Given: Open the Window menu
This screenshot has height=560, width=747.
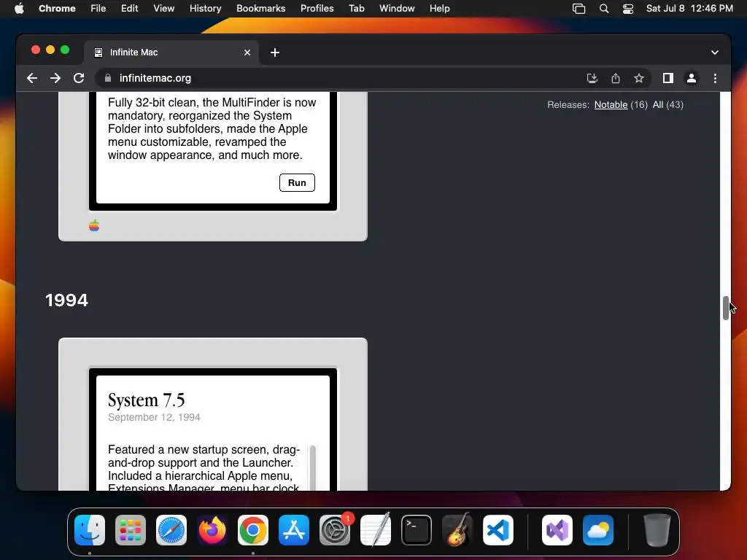Looking at the screenshot, I should pyautogui.click(x=397, y=9).
